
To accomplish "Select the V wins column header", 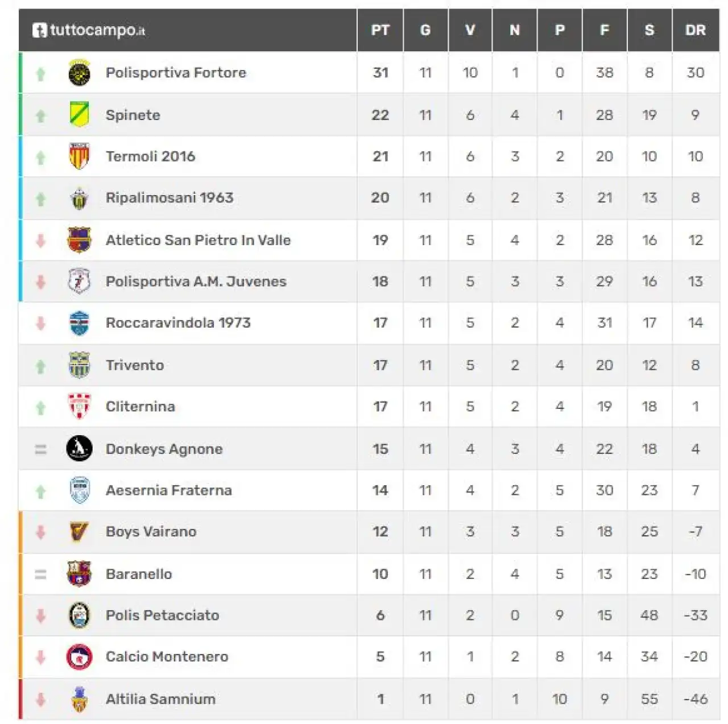I will 470,30.
